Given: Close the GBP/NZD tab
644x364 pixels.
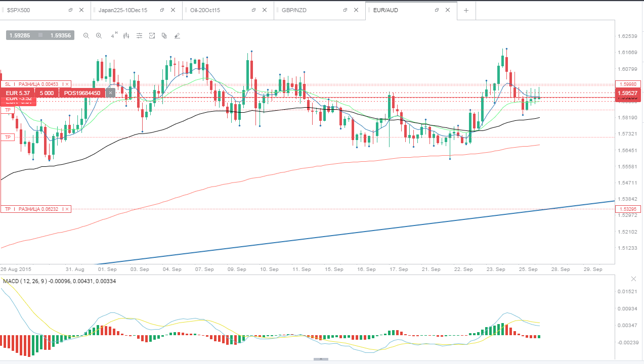Looking at the screenshot, I should (356, 10).
